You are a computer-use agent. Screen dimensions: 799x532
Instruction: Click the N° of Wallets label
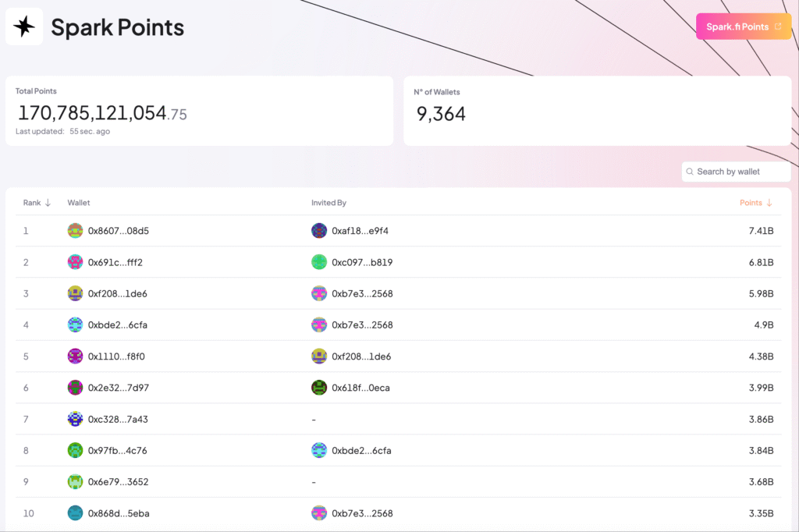click(x=437, y=92)
